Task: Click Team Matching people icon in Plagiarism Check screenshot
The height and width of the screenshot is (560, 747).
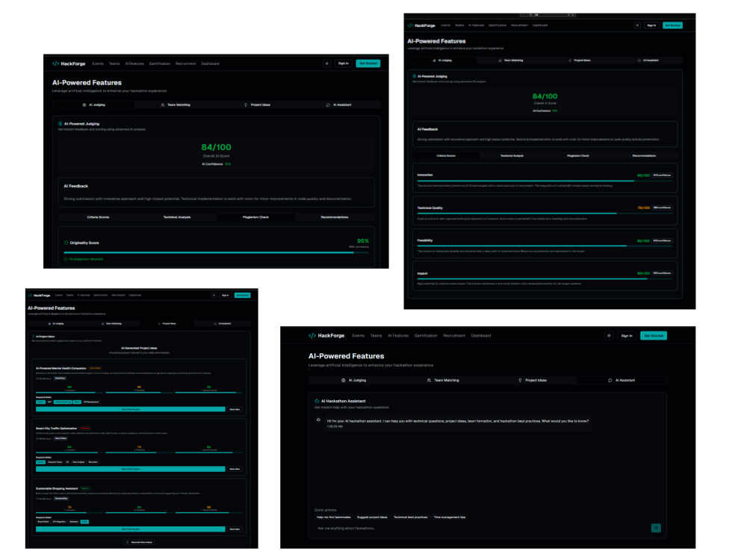Action: (x=163, y=105)
